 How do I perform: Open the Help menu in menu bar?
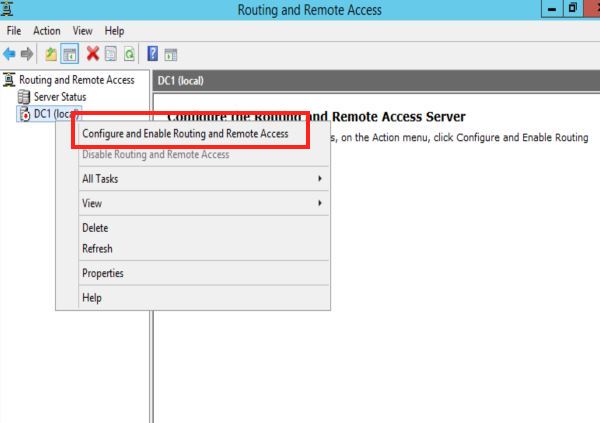coord(114,31)
